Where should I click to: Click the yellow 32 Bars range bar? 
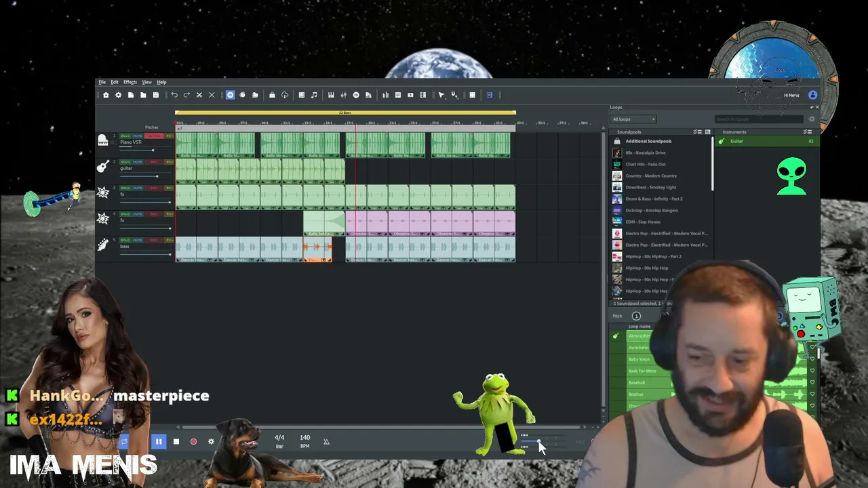pos(345,113)
